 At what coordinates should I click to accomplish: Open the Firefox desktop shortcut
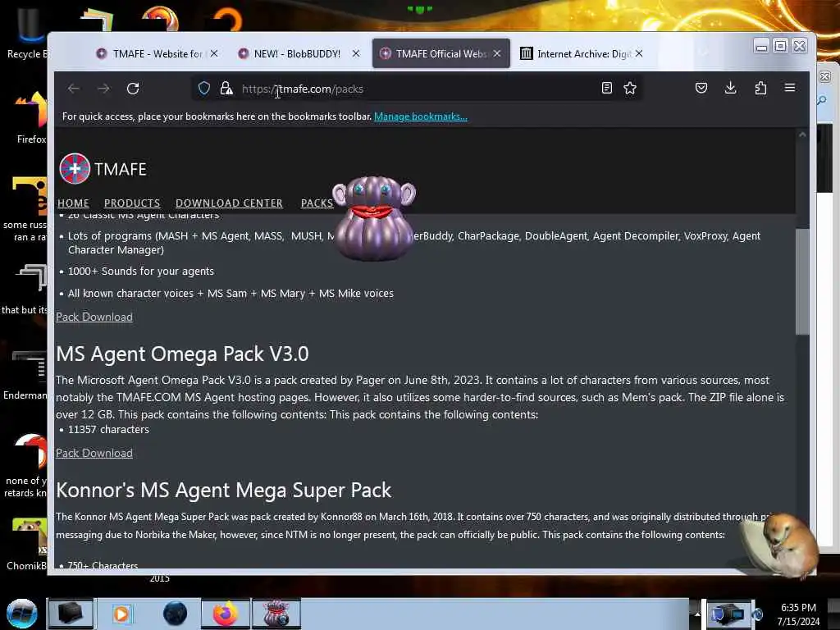point(30,118)
